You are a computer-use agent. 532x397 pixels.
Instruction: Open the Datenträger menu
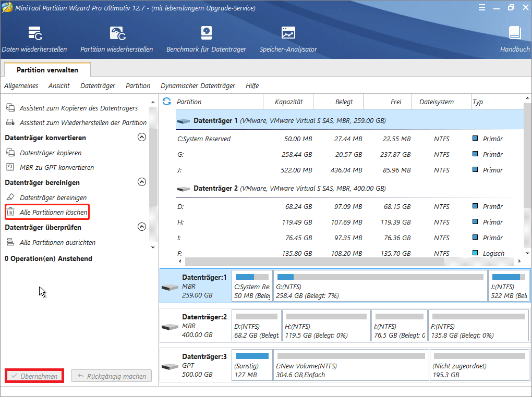(x=98, y=86)
